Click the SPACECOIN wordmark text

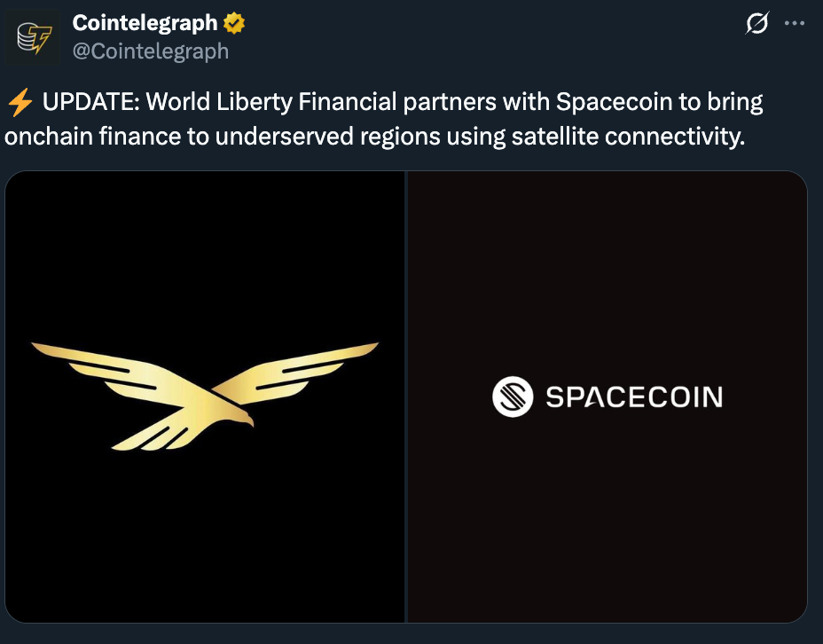coord(633,397)
